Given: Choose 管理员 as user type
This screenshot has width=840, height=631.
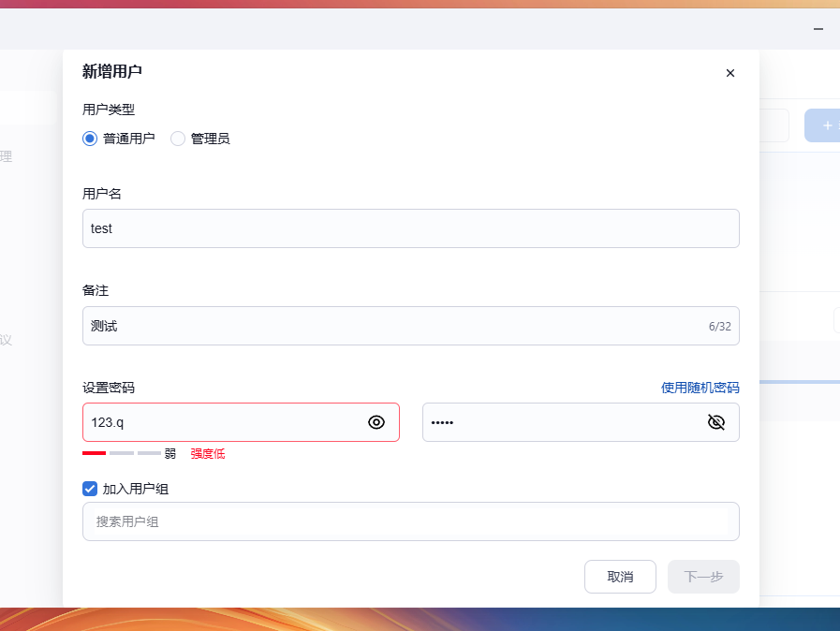Looking at the screenshot, I should point(178,139).
